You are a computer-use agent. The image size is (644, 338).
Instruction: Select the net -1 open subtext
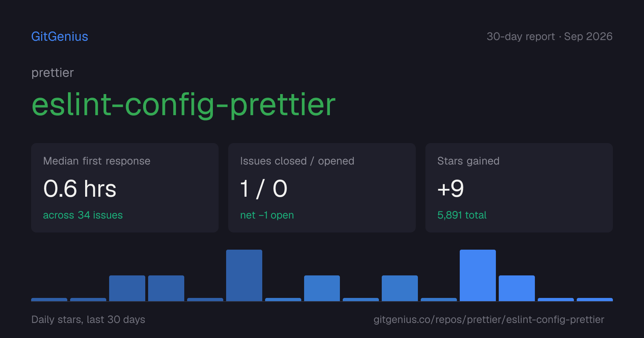(267, 215)
